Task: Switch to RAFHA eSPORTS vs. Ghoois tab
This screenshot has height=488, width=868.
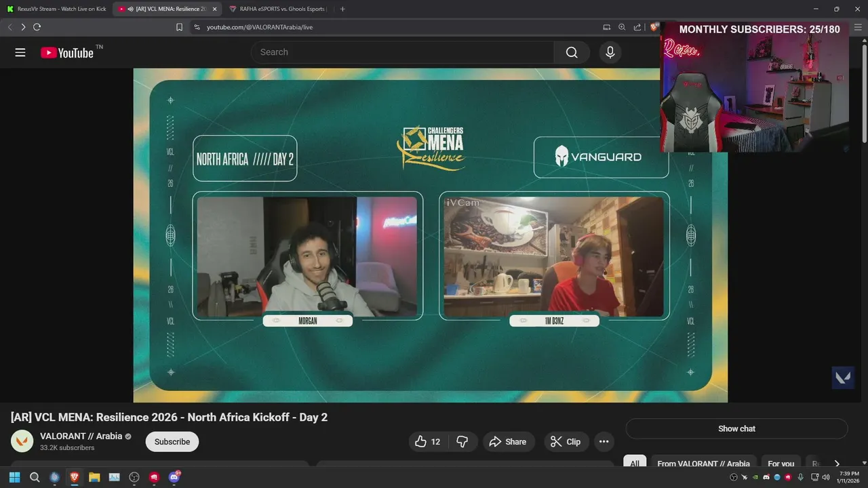Action: 278,9
